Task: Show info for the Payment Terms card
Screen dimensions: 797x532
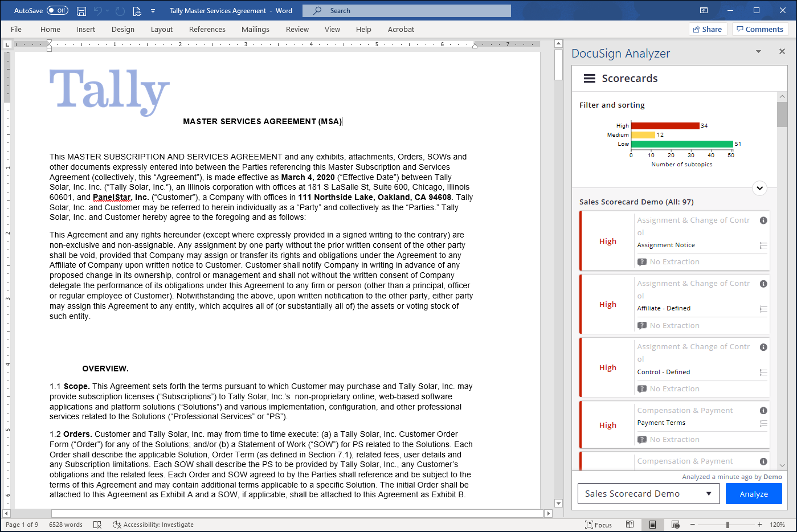Action: (x=763, y=411)
